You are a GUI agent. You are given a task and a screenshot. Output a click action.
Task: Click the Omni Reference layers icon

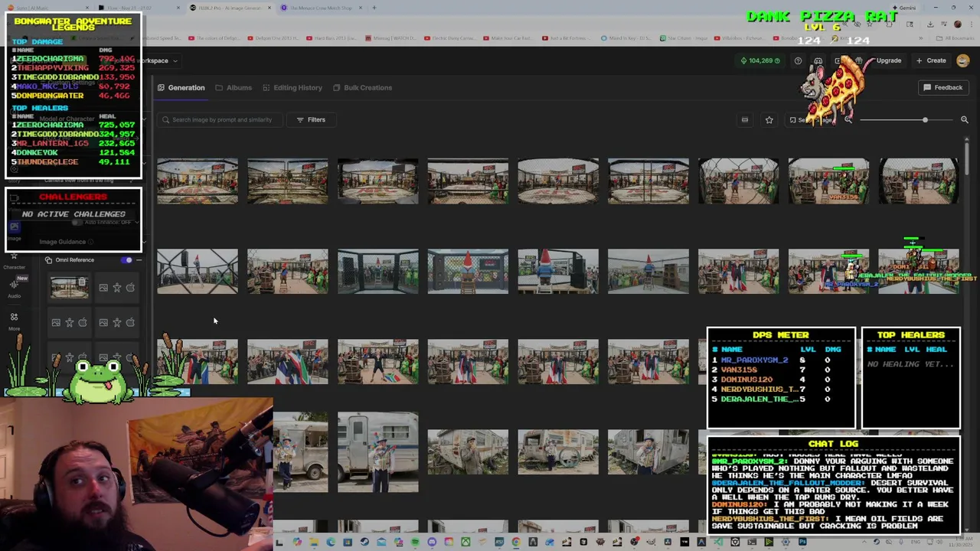click(x=48, y=260)
